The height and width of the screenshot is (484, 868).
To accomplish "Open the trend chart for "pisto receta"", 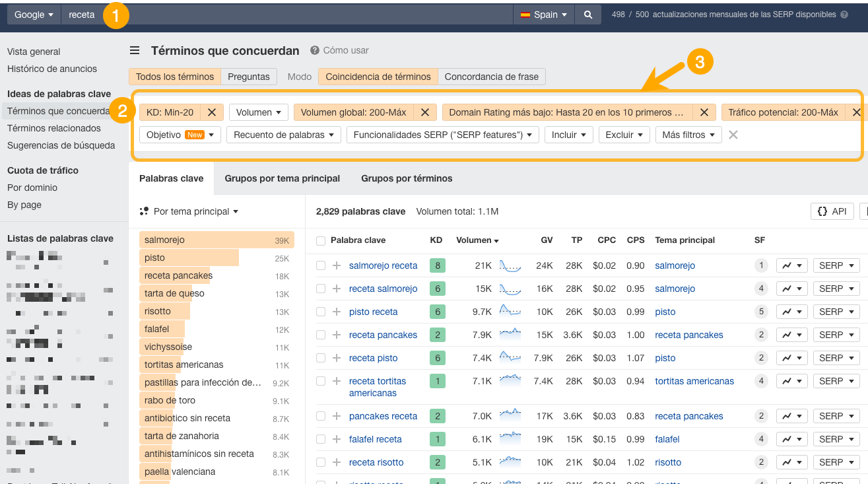I will [x=789, y=311].
